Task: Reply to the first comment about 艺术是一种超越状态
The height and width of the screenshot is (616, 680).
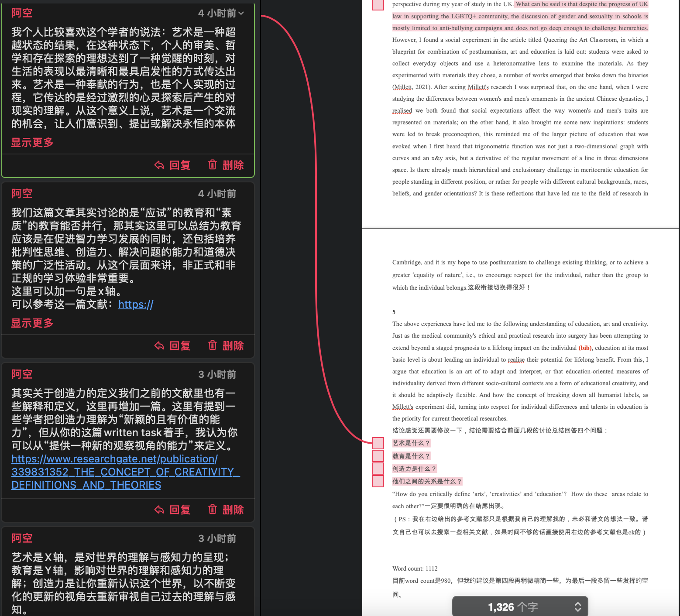Action: 173,165
